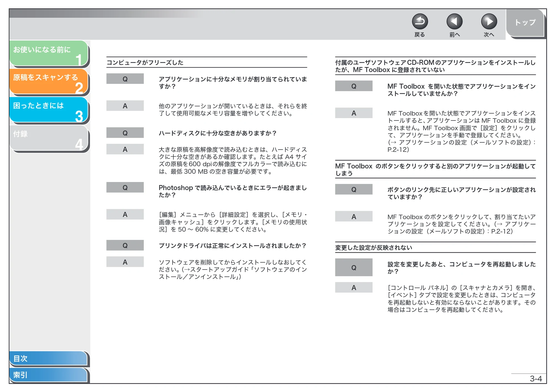Select chapter 3 困ったときには
The width and height of the screenshot is (554, 392).
point(49,109)
